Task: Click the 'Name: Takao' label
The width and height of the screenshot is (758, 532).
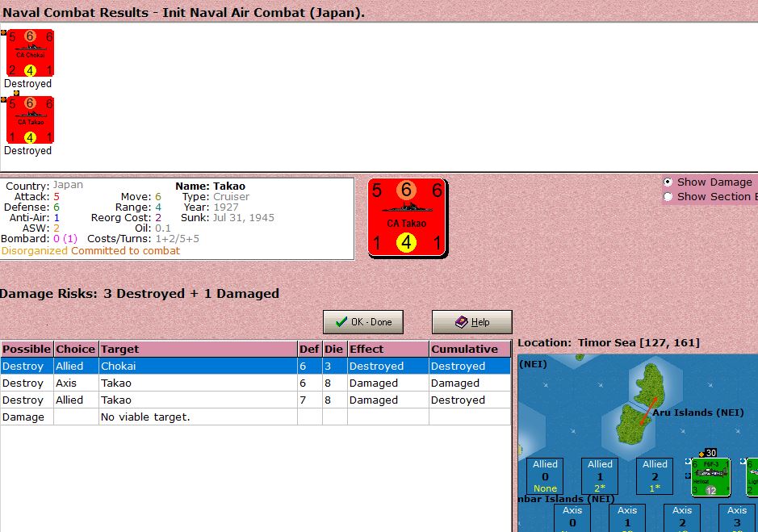Action: (x=211, y=186)
